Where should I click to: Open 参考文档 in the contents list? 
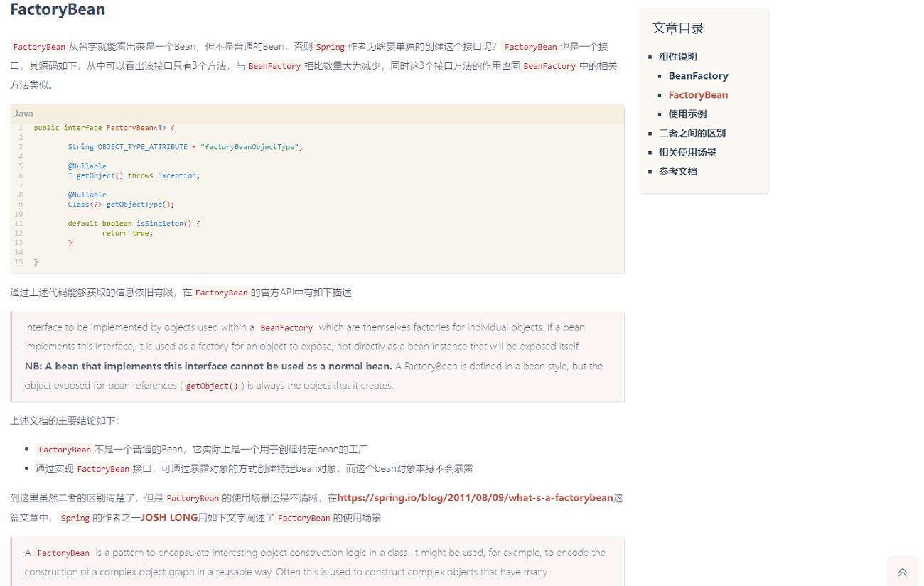(677, 171)
